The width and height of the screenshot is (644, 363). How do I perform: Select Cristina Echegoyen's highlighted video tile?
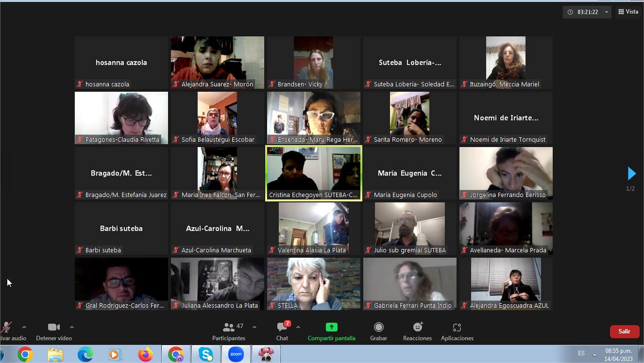click(x=313, y=173)
